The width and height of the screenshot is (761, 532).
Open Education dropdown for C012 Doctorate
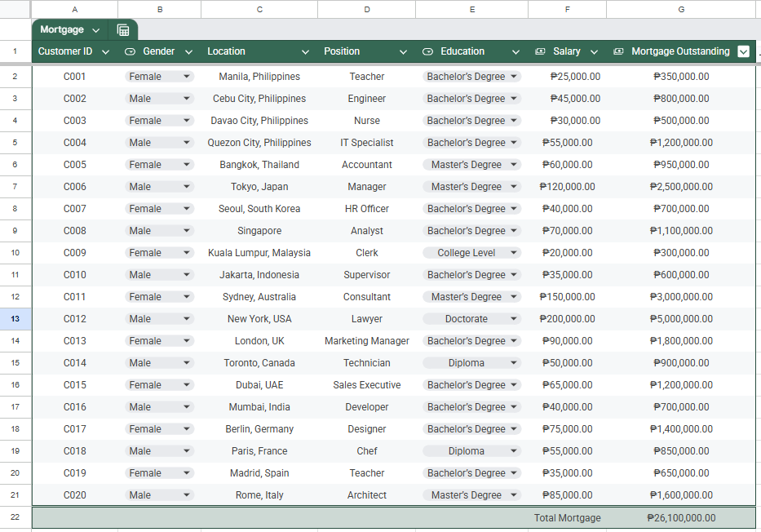point(471,319)
